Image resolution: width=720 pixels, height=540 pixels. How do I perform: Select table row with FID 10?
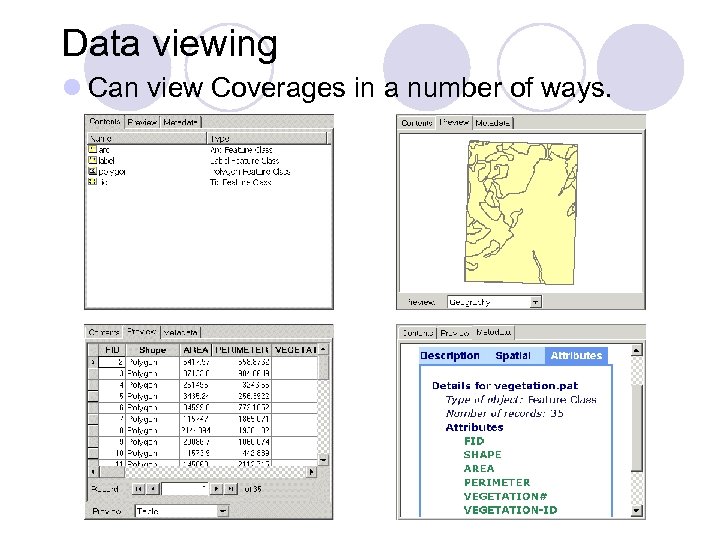[x=202, y=453]
